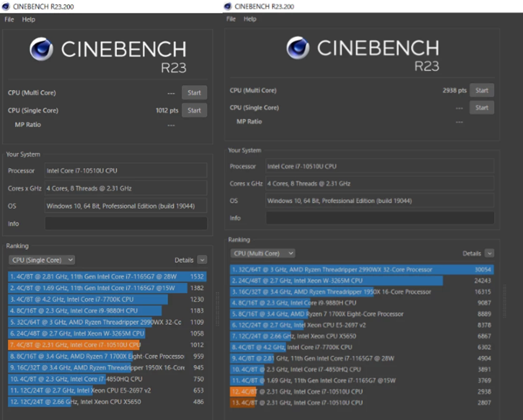The height and width of the screenshot is (420, 523).
Task: Click the 1012 pts single core score
Action: [x=167, y=111]
